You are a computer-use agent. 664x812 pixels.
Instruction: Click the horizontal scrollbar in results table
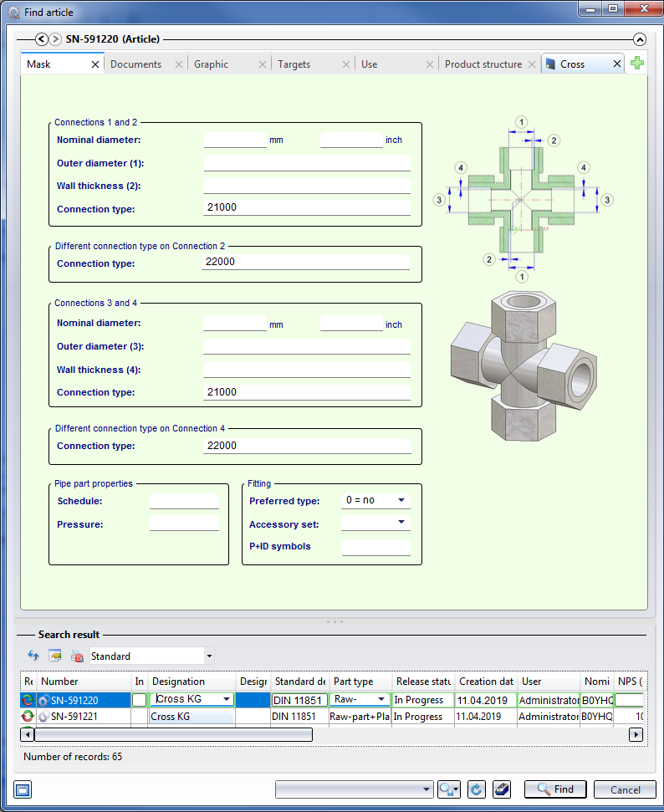(173, 735)
